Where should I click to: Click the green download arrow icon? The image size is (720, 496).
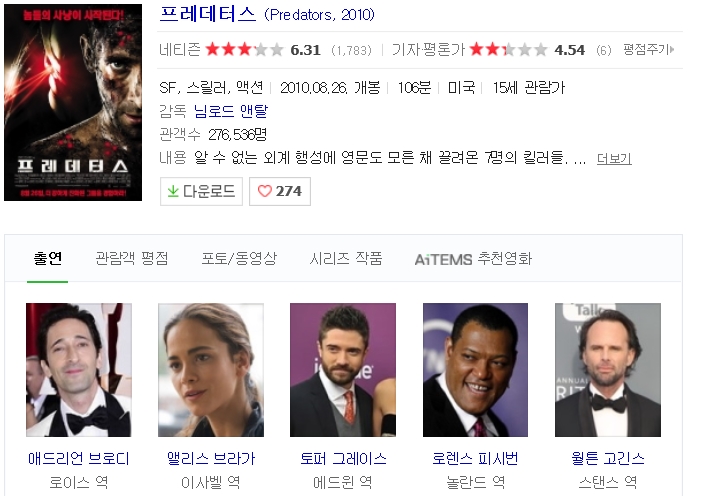(173, 191)
